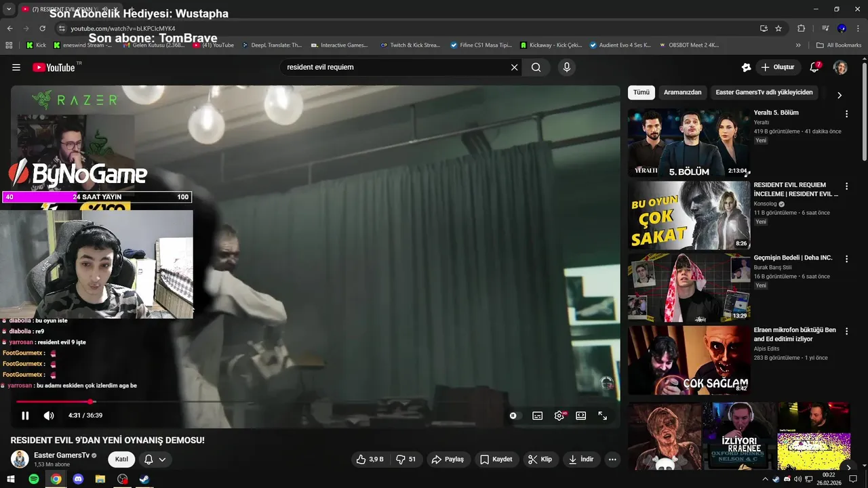
Task: Open the three-dot more actions menu under video
Action: pyautogui.click(x=612, y=459)
